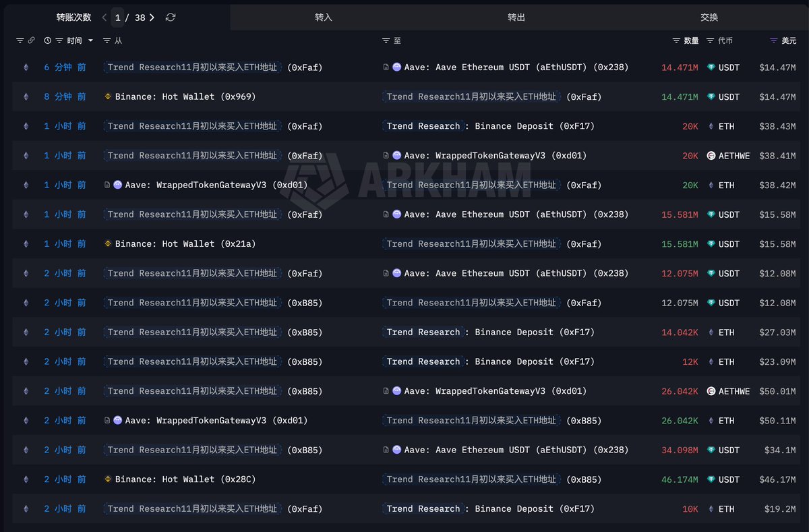Click the chain link icon in header
Screen dimensions: 809x532
[31, 41]
